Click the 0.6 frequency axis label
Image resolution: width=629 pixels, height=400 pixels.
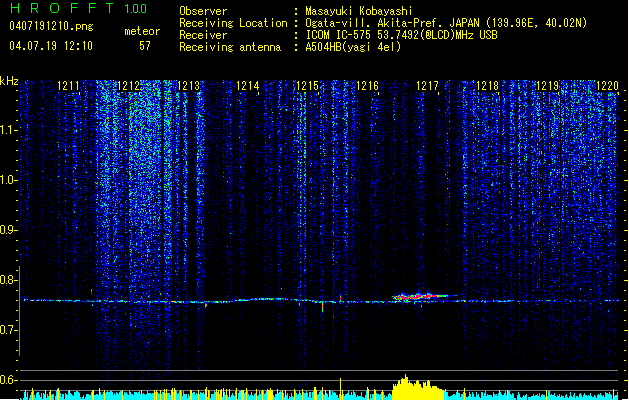point(9,380)
